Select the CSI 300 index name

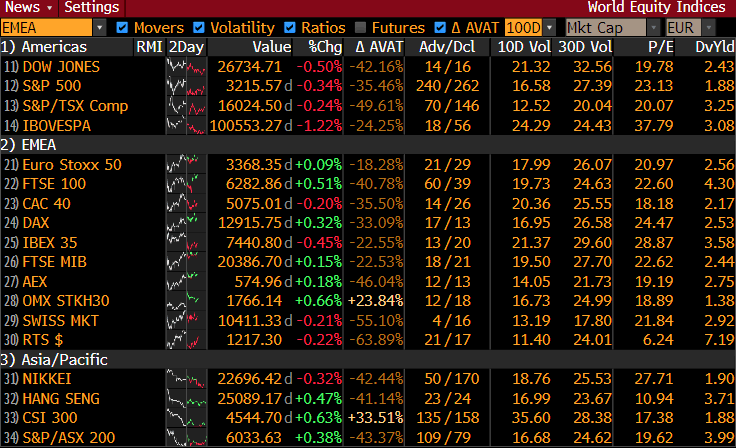(x=50, y=417)
